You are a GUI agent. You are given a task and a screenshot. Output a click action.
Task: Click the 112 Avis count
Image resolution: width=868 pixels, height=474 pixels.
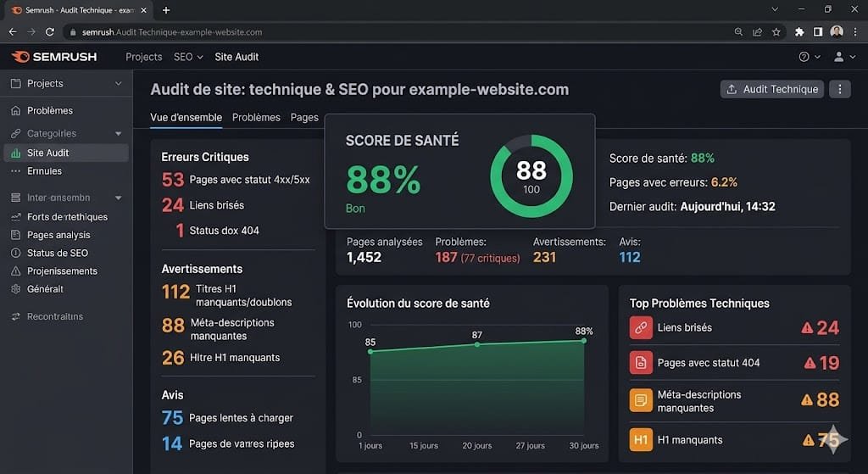click(x=630, y=258)
